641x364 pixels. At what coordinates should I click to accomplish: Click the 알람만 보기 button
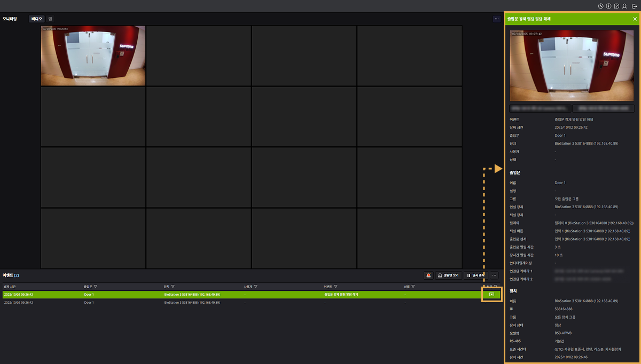coord(448,275)
